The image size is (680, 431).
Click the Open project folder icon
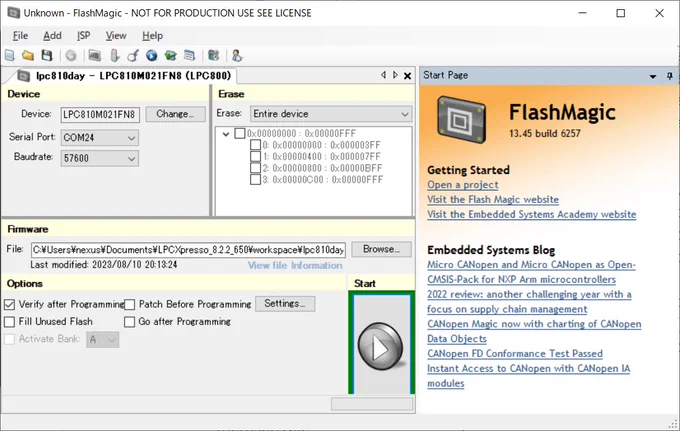point(28,56)
